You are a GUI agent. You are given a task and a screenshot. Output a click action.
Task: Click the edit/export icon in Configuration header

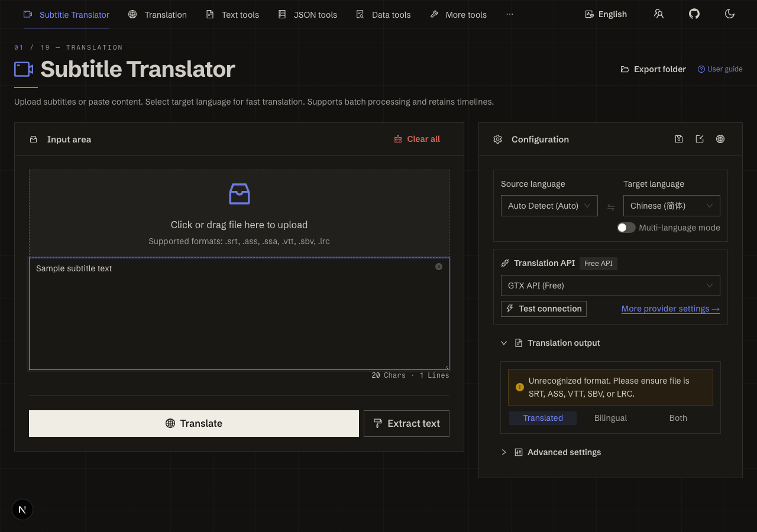point(700,139)
